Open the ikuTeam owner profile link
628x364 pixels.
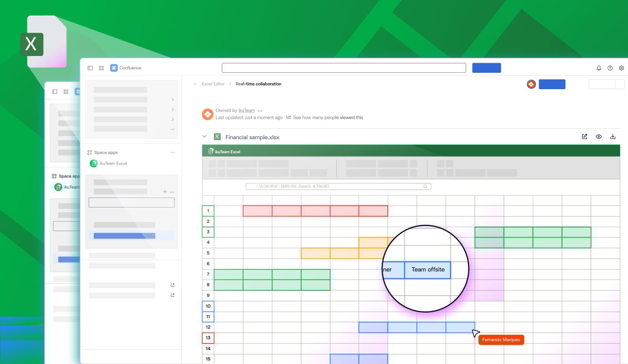[x=247, y=110]
